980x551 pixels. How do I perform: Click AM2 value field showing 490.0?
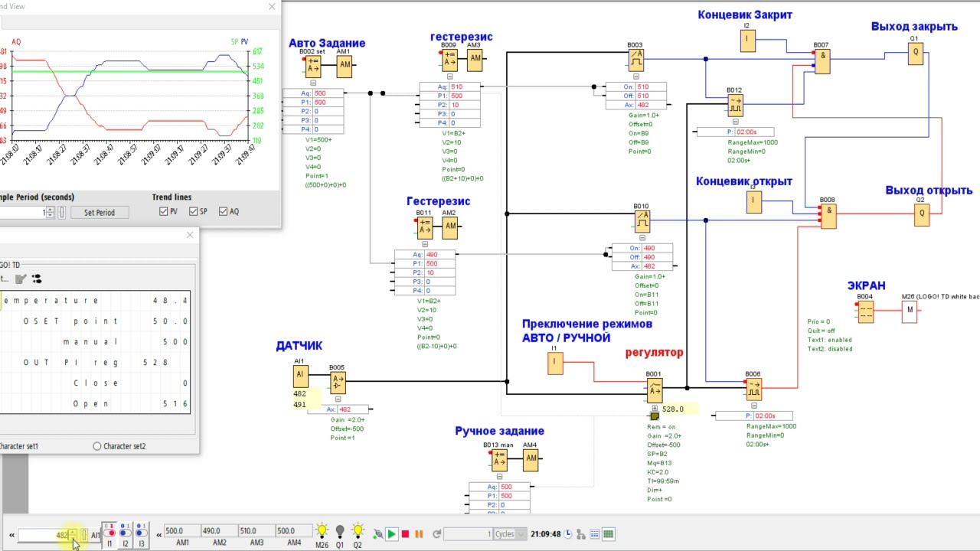219,531
